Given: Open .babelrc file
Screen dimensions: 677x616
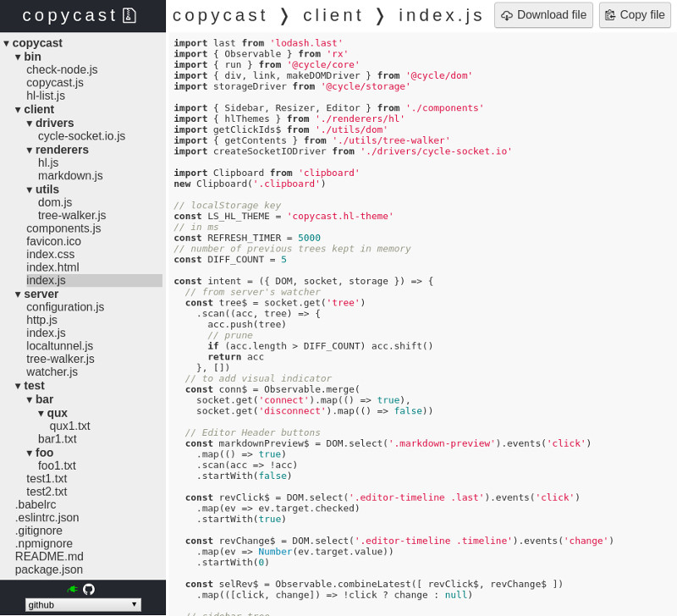Looking at the screenshot, I should 36,505.
